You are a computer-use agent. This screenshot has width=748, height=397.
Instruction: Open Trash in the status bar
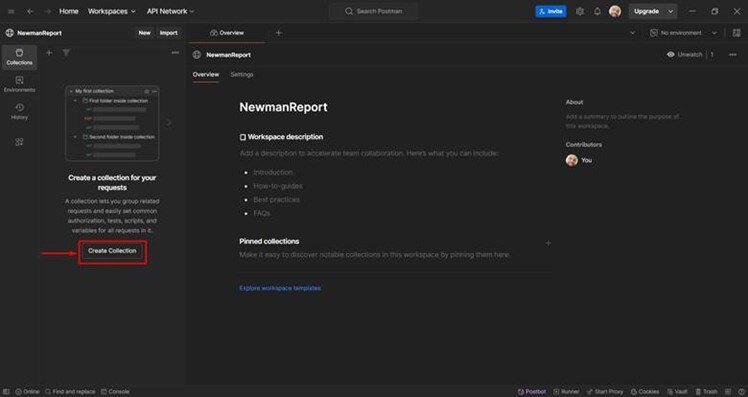[x=706, y=391]
